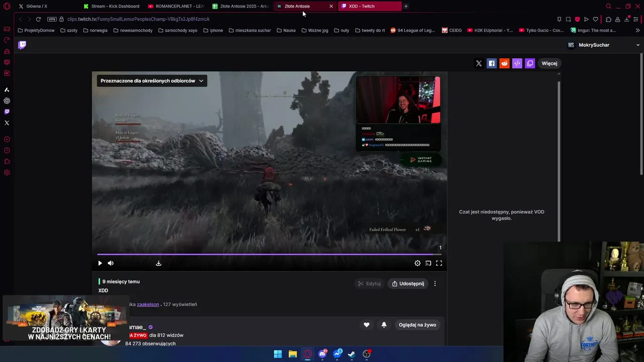644x362 pixels.
Task: Switch the clip player to fullscreen
Action: tap(439, 263)
